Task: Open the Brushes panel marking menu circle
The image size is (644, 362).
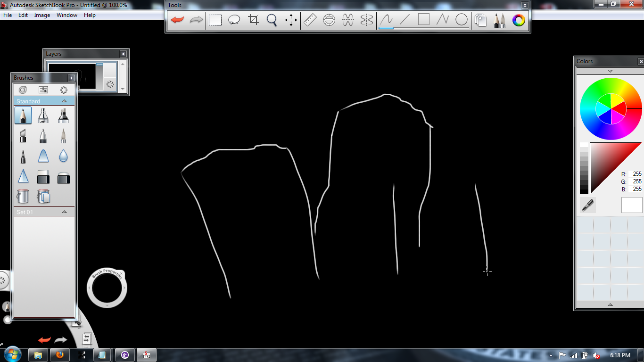Action: tap(64, 90)
